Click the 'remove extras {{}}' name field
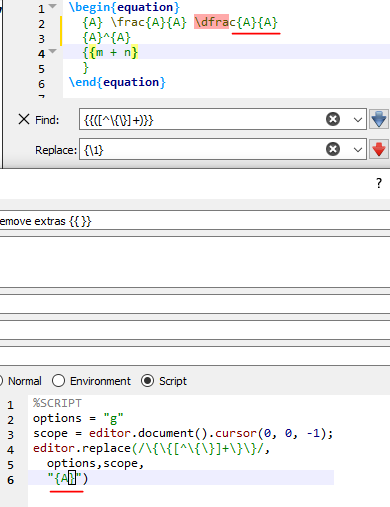 [195, 220]
